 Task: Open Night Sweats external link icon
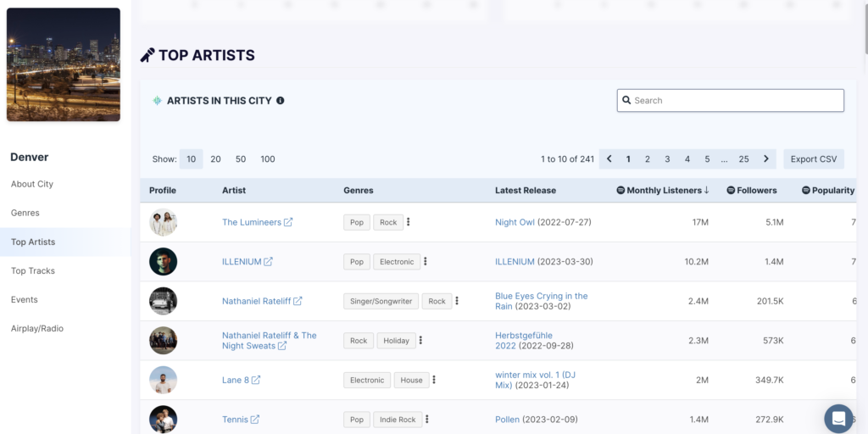tap(281, 346)
